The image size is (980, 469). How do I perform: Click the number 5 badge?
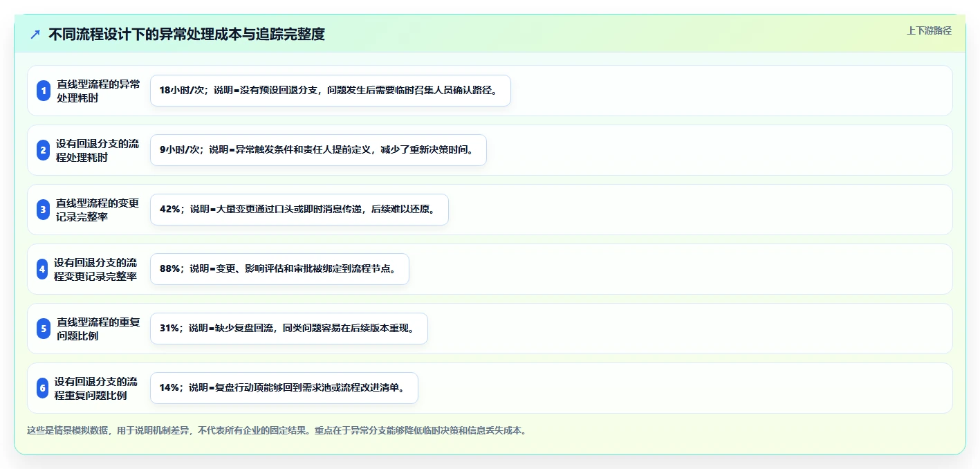(44, 329)
